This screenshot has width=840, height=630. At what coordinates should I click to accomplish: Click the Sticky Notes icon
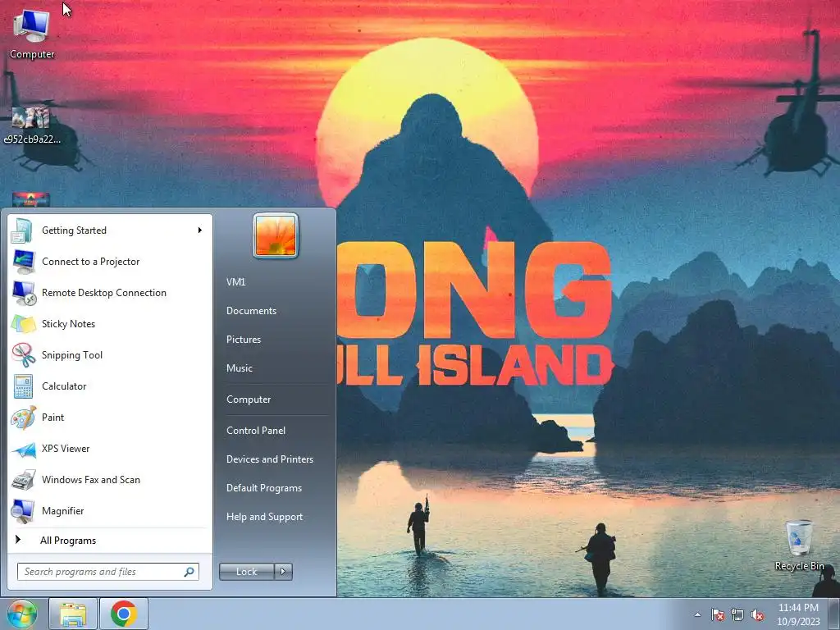pyautogui.click(x=23, y=323)
